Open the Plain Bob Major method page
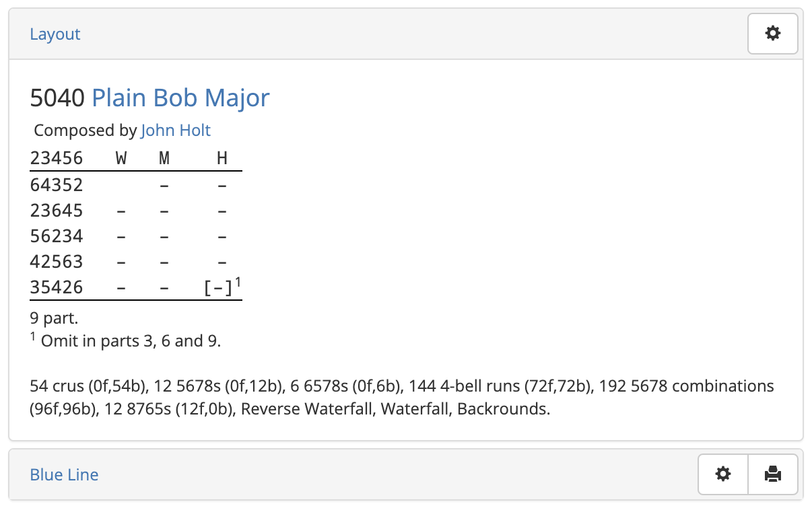The image size is (812, 506). pos(180,98)
